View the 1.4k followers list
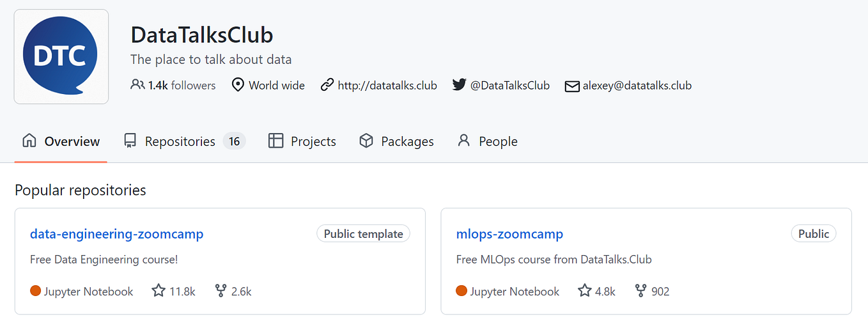Viewport: 868px width, 321px height. coord(182,85)
